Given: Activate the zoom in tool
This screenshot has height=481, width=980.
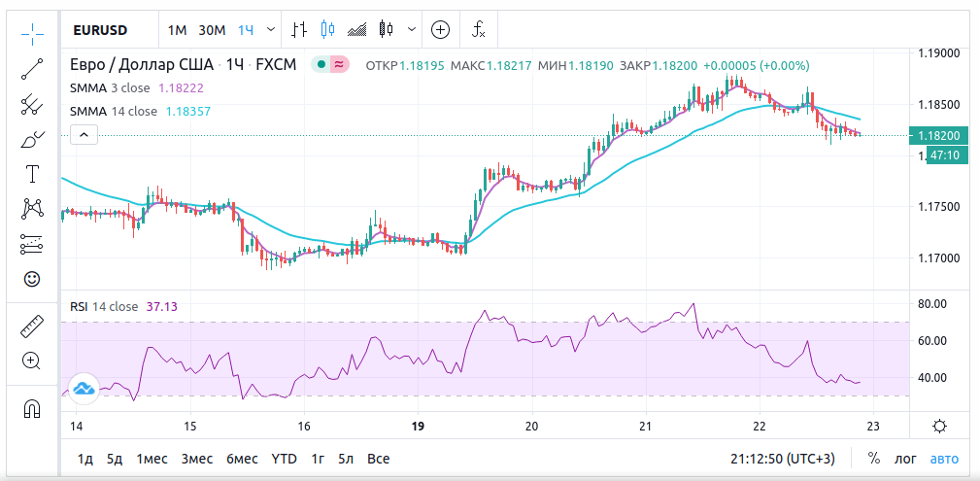Looking at the screenshot, I should click(x=32, y=361).
